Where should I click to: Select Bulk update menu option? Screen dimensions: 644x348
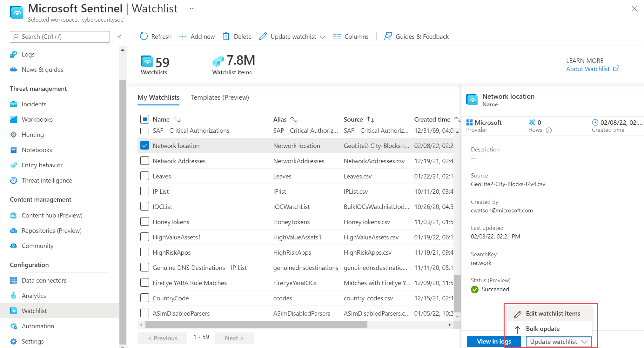(x=542, y=329)
